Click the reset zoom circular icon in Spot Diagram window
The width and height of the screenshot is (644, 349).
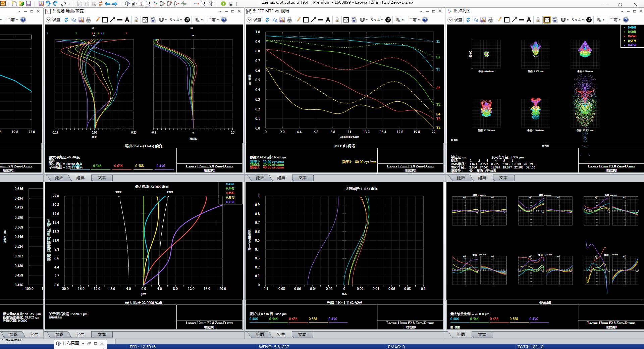tap(589, 20)
